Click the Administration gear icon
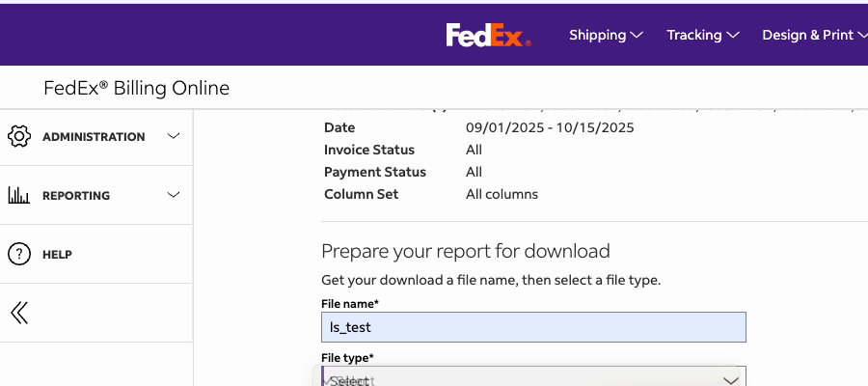 (x=19, y=136)
